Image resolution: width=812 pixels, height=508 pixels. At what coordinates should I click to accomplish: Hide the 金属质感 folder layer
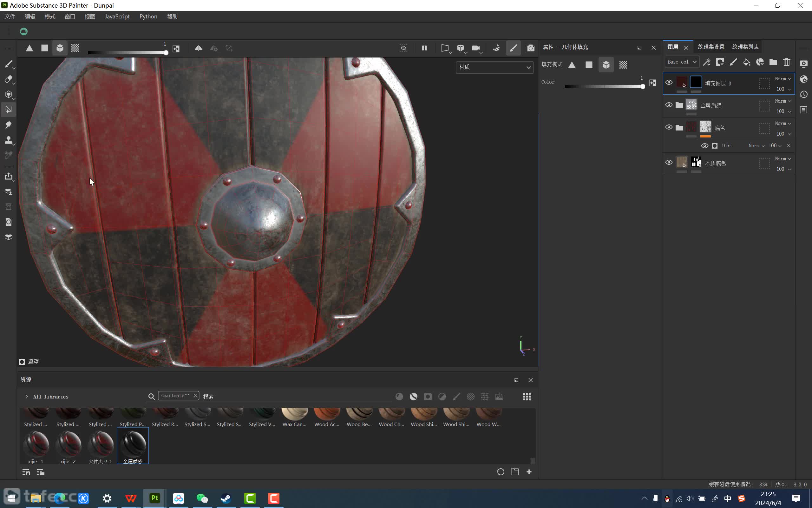669,105
